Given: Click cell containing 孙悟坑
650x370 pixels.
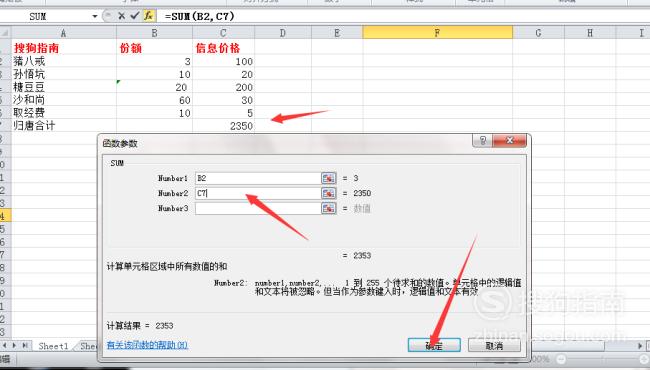Looking at the screenshot, I should point(63,74).
